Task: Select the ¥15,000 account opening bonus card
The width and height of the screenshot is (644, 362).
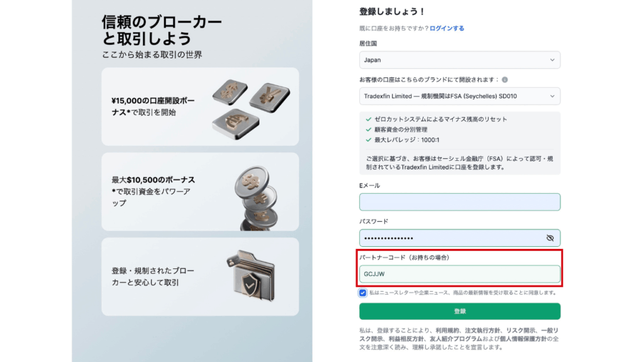Action: pos(200,107)
